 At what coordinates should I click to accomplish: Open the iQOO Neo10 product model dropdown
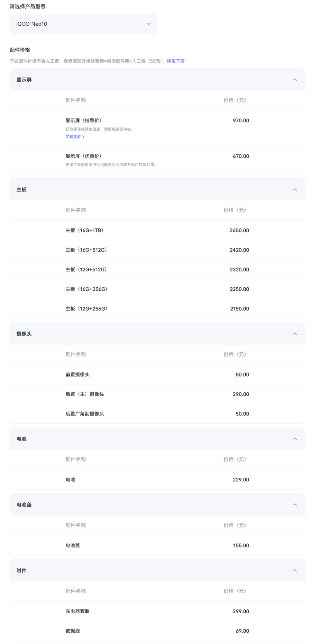click(x=83, y=24)
